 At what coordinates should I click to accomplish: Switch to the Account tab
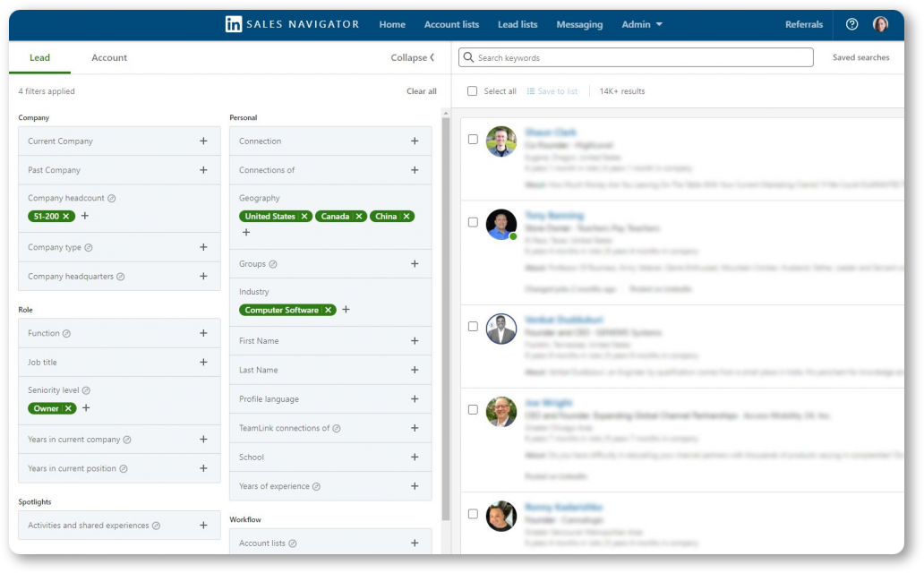pos(109,58)
